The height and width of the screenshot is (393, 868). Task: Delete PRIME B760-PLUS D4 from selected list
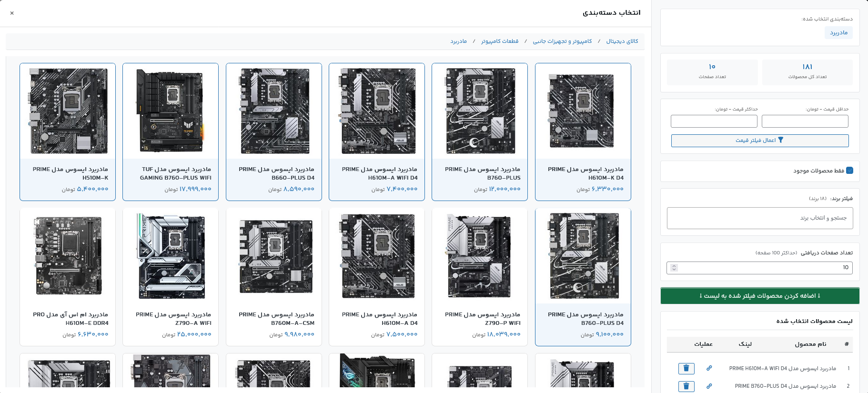click(x=686, y=386)
